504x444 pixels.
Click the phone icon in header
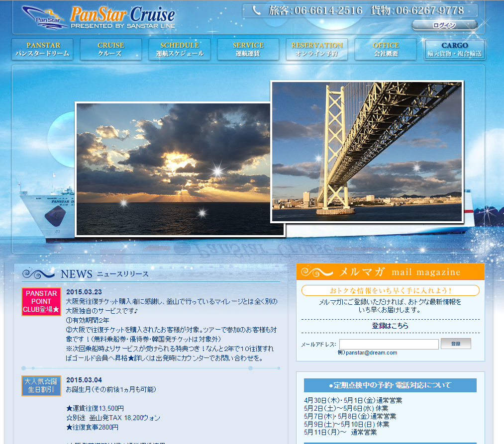tap(257, 10)
